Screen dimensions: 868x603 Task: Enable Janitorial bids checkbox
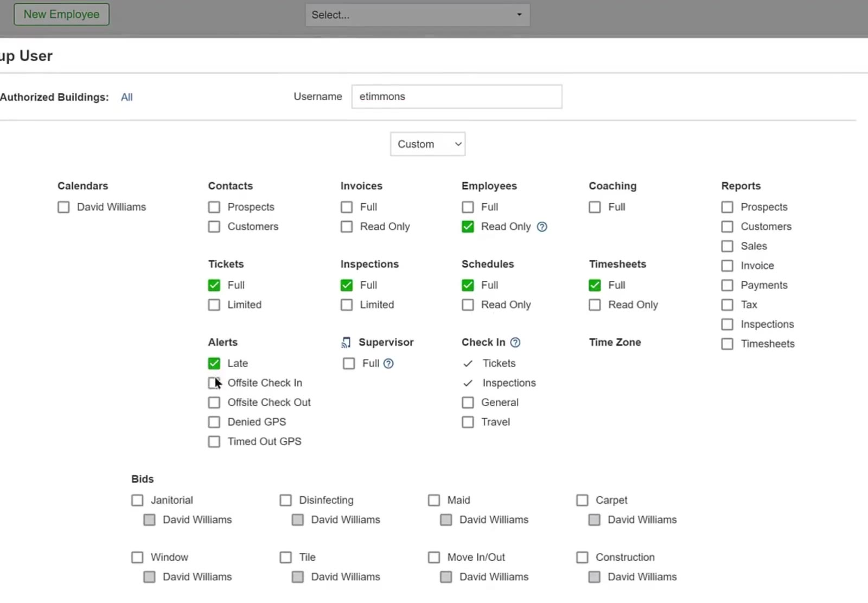pyautogui.click(x=137, y=500)
